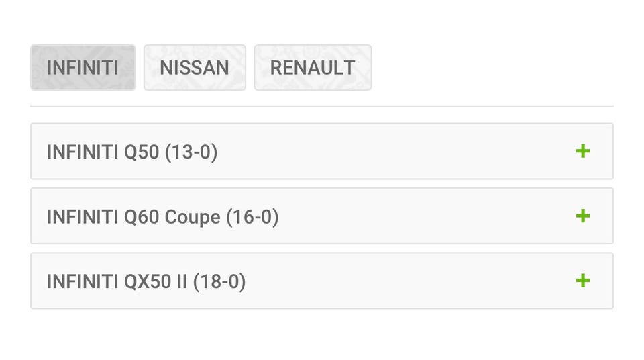Show Renault models via RENAULT button
The width and height of the screenshot is (644, 360).
[x=313, y=67]
